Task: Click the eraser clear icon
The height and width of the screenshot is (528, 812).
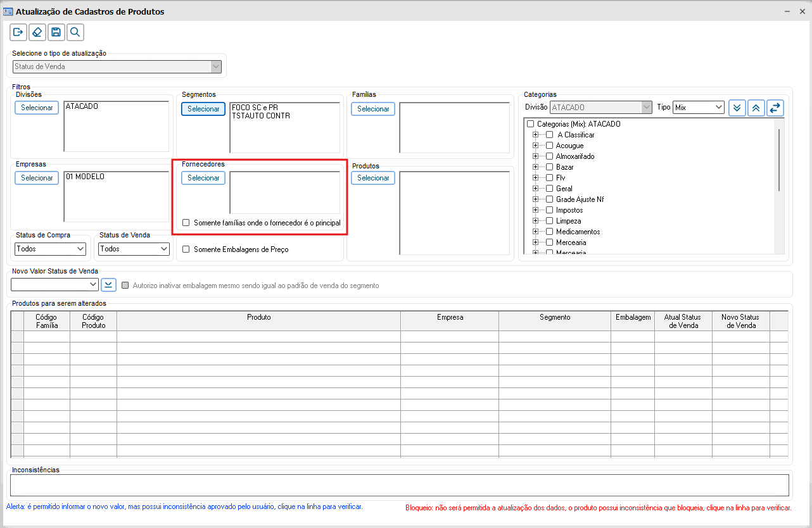Action: [37, 32]
